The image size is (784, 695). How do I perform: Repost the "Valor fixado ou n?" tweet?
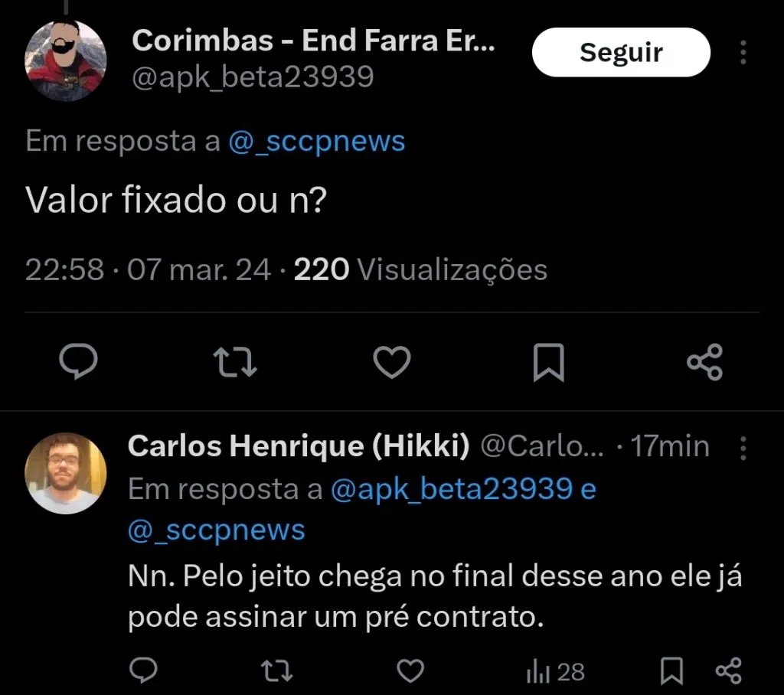click(235, 363)
